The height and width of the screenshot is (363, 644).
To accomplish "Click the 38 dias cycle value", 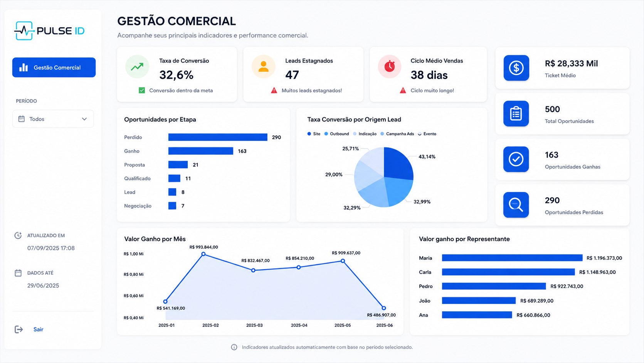I will pos(429,75).
